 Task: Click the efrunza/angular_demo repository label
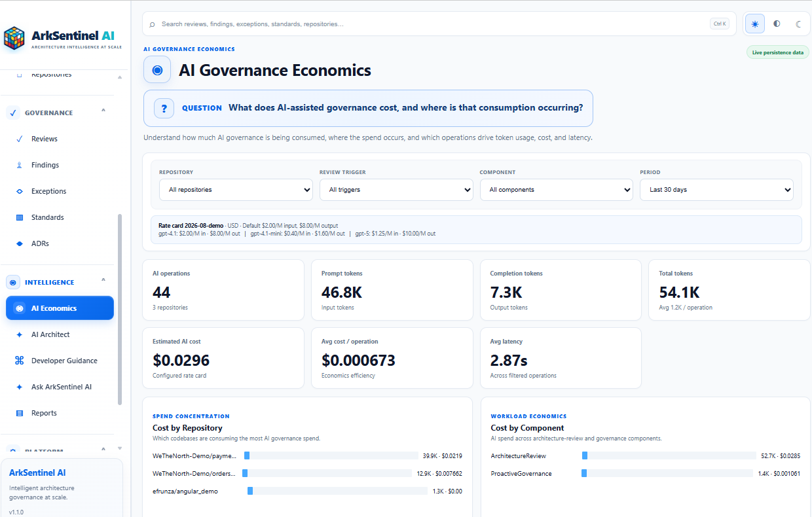(x=185, y=491)
